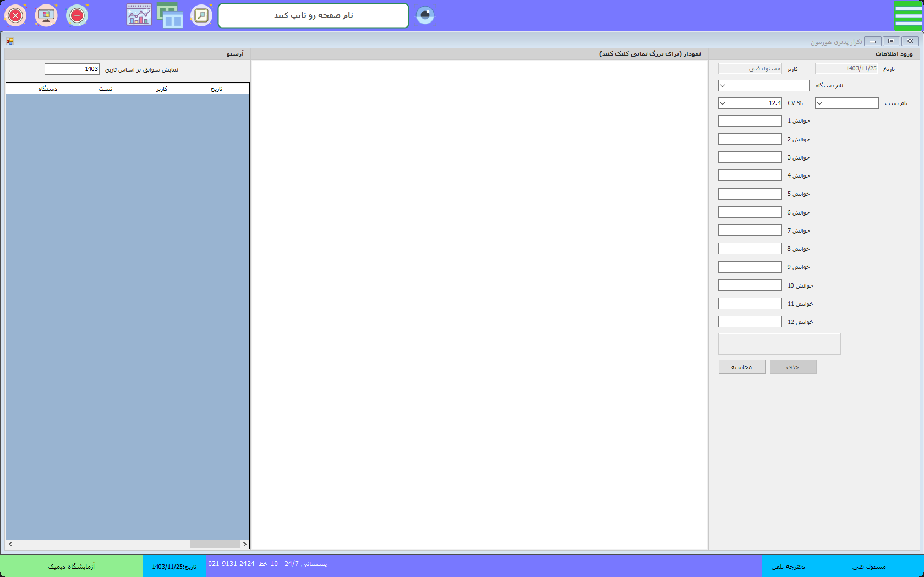Click the archive year field showing 1403
This screenshot has width=924, height=577.
(x=72, y=69)
